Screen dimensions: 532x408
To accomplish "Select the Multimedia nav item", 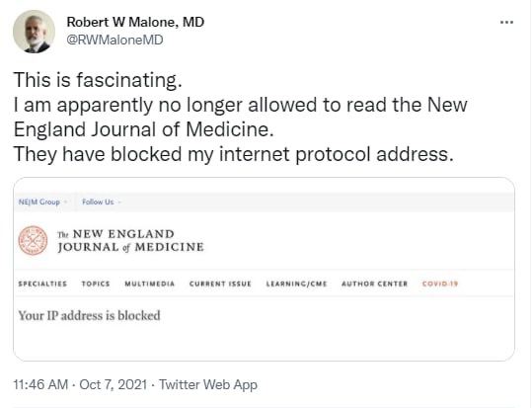I will tap(150, 284).
